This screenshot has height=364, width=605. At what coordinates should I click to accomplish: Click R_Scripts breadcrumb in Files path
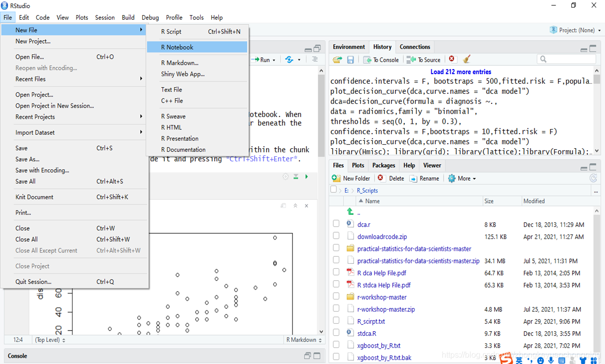367,191
